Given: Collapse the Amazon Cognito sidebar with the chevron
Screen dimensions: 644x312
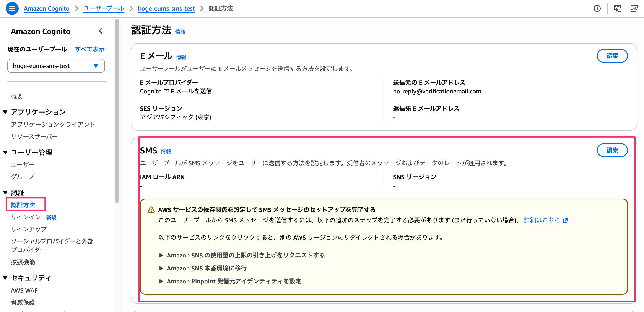Looking at the screenshot, I should click(x=101, y=31).
